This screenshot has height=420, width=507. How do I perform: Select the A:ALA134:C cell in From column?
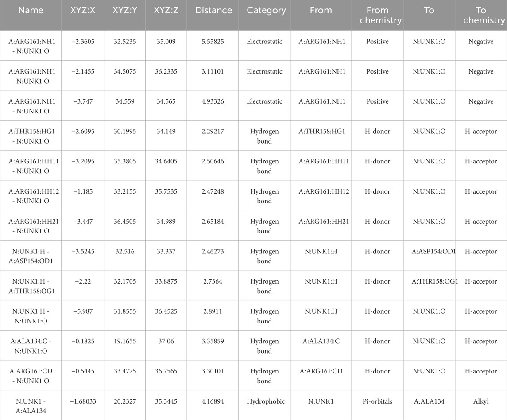[x=321, y=342]
